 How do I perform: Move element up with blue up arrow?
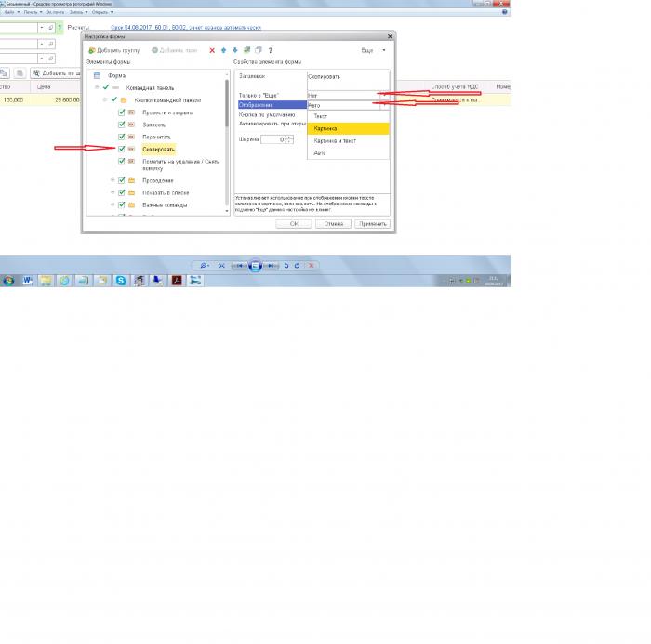coord(223,50)
